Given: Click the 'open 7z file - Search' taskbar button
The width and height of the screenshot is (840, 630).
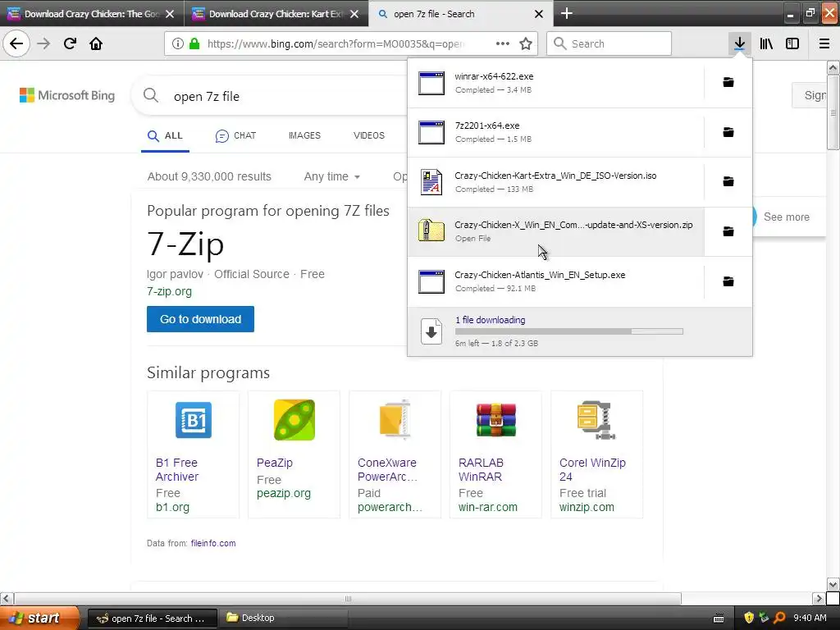Looking at the screenshot, I should point(152,619).
